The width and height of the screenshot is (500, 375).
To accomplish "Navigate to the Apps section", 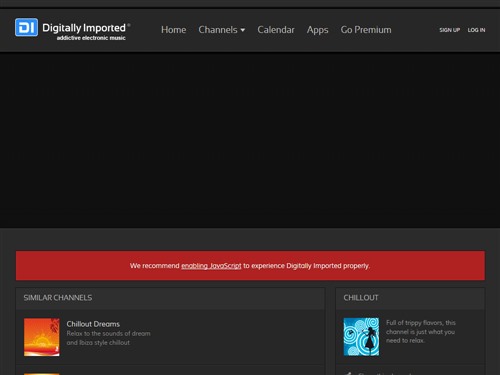I will point(317,30).
